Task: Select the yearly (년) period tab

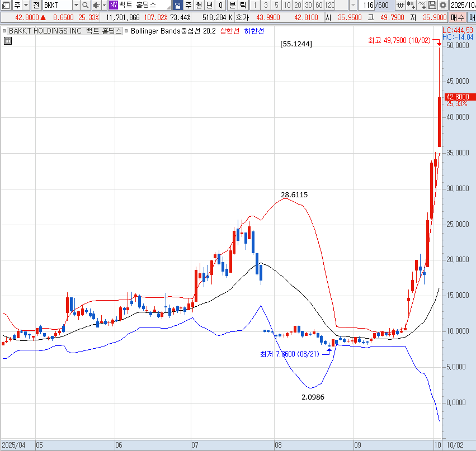Action: click(209, 5)
